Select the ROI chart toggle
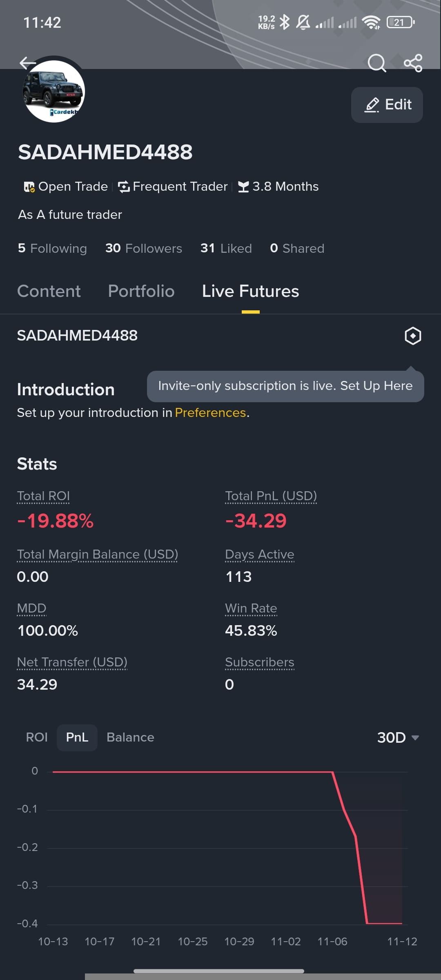The image size is (441, 980). point(37,737)
